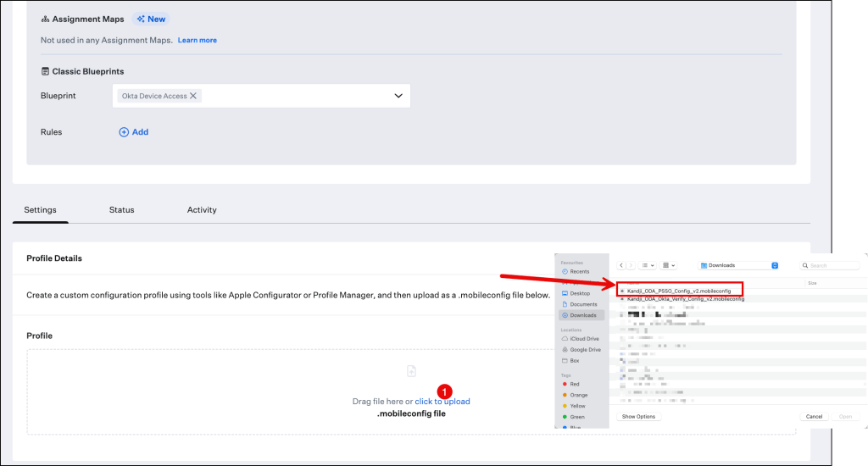The height and width of the screenshot is (466, 868).
Task: Go to Desktop in the file dialog sidebar
Action: 580,293
